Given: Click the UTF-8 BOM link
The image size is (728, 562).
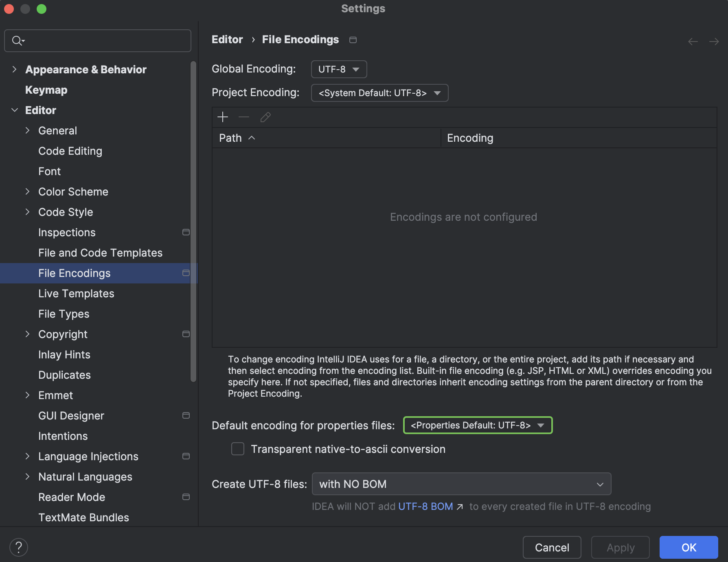Looking at the screenshot, I should pyautogui.click(x=425, y=506).
